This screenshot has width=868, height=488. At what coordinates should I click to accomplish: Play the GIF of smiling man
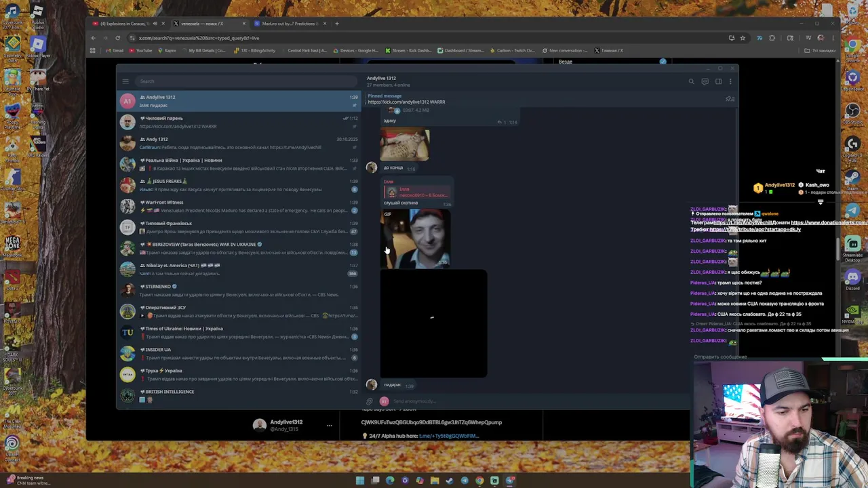click(x=416, y=239)
